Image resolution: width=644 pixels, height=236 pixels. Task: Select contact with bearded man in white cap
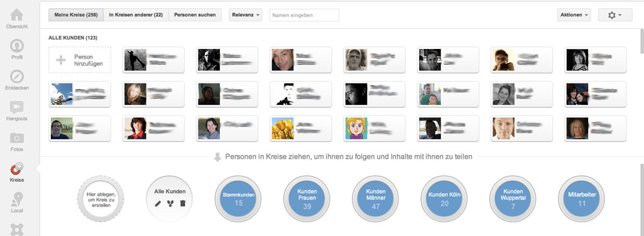[374, 60]
